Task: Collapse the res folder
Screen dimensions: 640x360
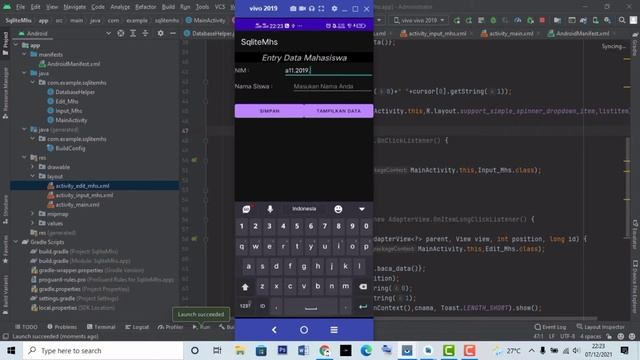Action: click(x=24, y=158)
